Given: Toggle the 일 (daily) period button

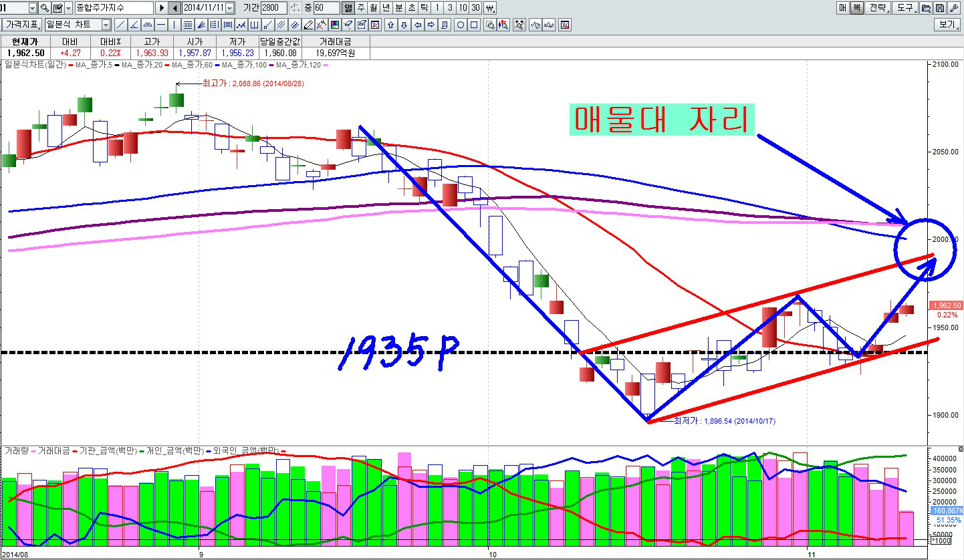Looking at the screenshot, I should click(348, 8).
